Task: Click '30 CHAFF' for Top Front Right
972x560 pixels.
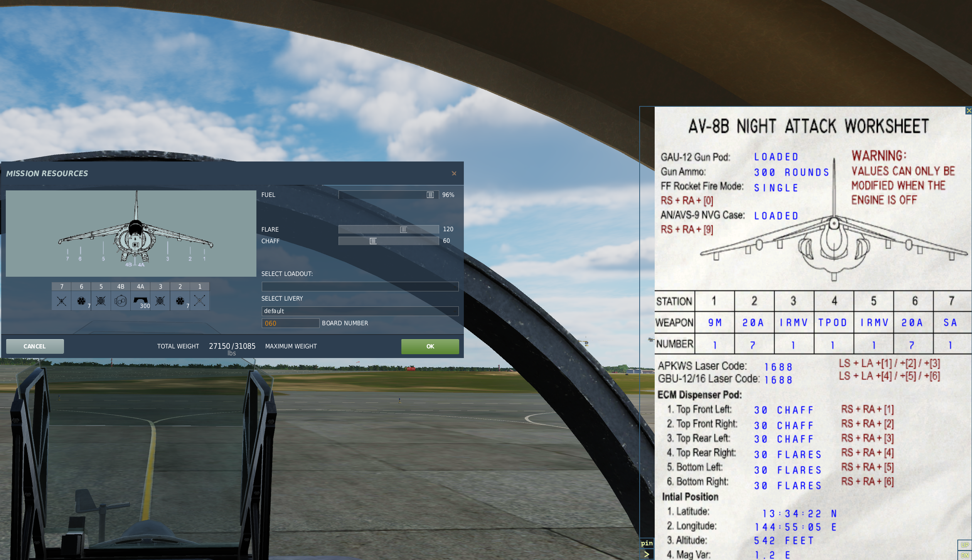Action: click(784, 425)
